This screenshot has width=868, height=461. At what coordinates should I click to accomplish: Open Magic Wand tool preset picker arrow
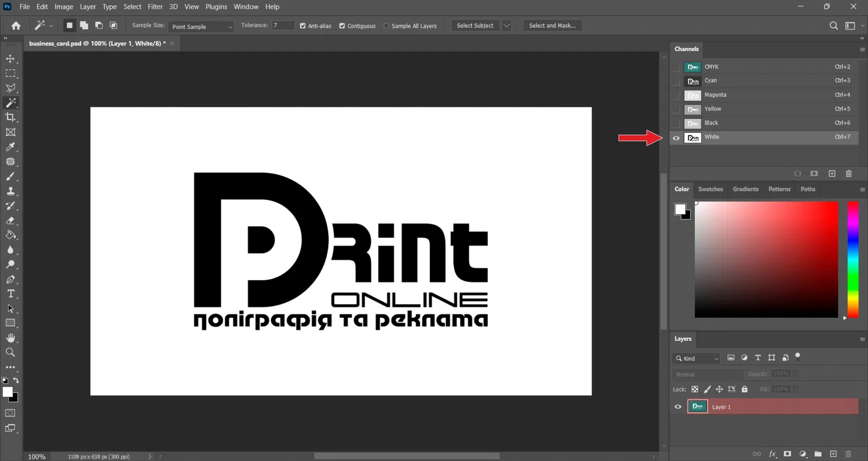coord(52,26)
